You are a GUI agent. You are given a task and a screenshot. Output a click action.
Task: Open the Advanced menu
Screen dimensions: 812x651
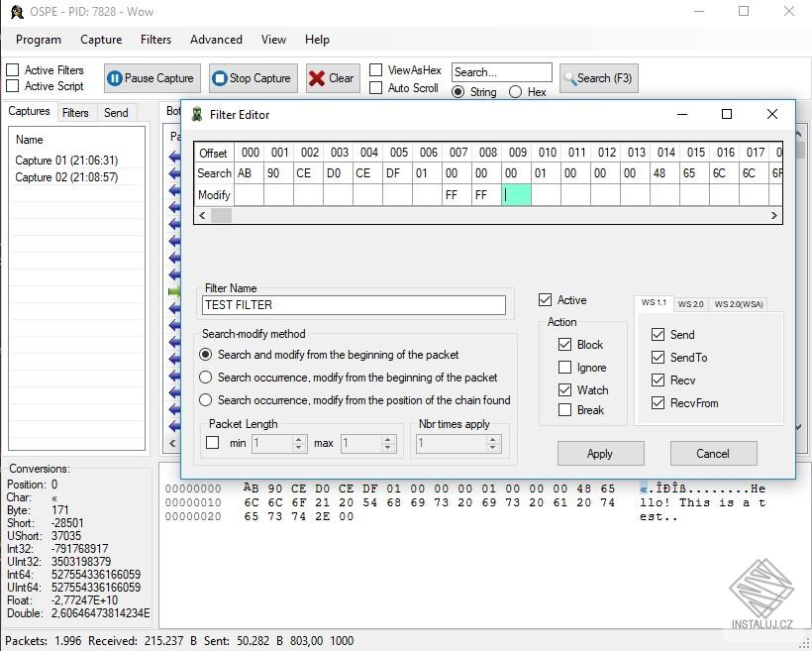[x=215, y=40]
